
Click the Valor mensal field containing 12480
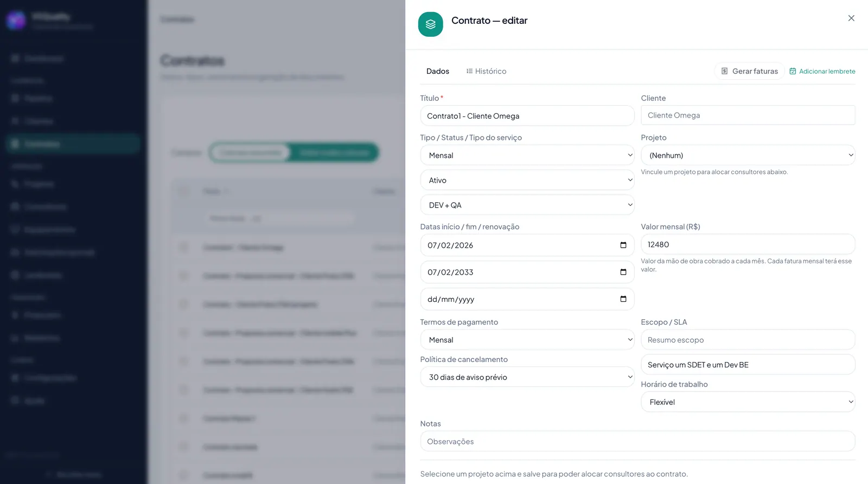748,244
